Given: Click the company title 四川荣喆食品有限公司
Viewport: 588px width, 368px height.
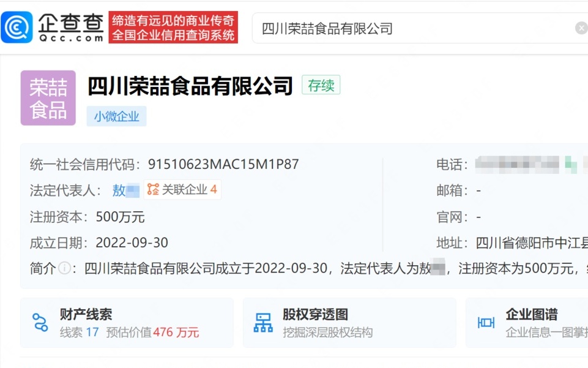Looking at the screenshot, I should (190, 86).
